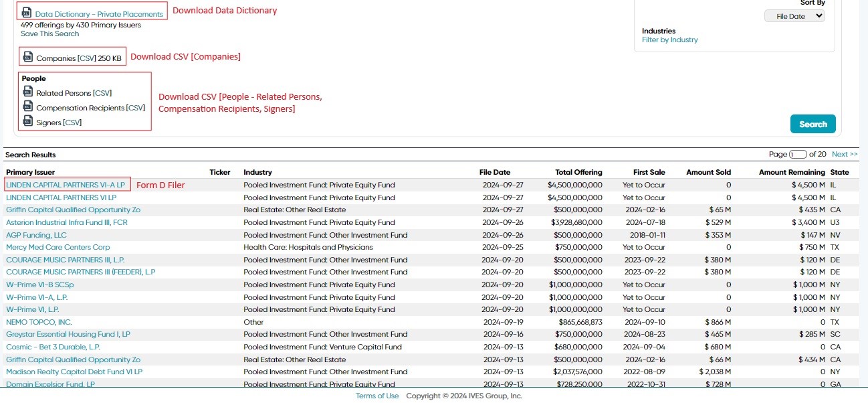Click total offering $865,668,873 cell
The image size is (868, 403).
tap(580, 322)
